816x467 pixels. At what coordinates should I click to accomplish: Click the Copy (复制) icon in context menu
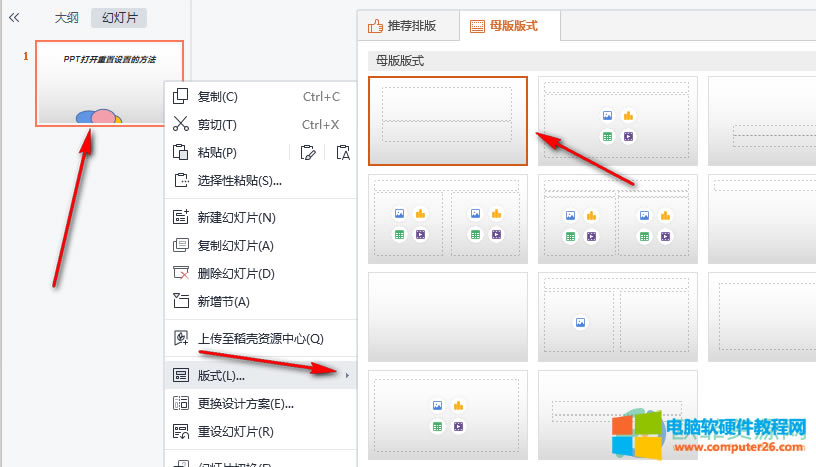point(181,97)
